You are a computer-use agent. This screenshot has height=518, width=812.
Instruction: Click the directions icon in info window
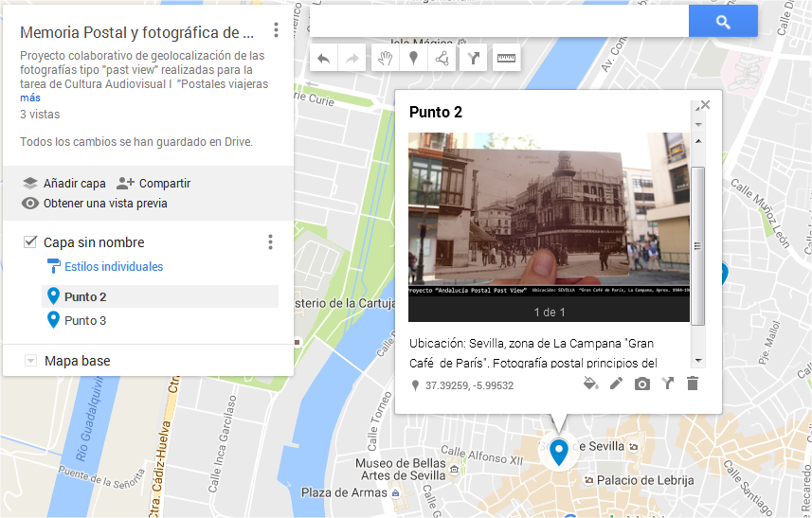tap(668, 384)
